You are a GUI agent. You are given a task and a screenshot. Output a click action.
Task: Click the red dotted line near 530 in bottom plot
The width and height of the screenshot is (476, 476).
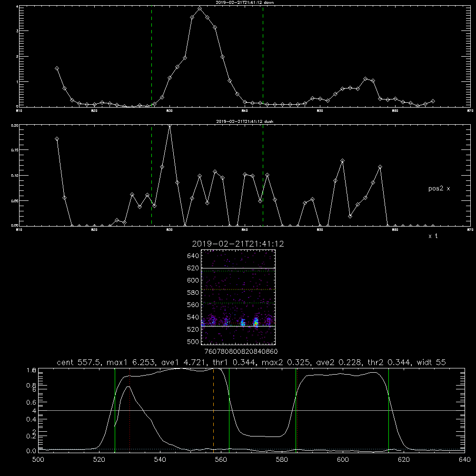130,410
